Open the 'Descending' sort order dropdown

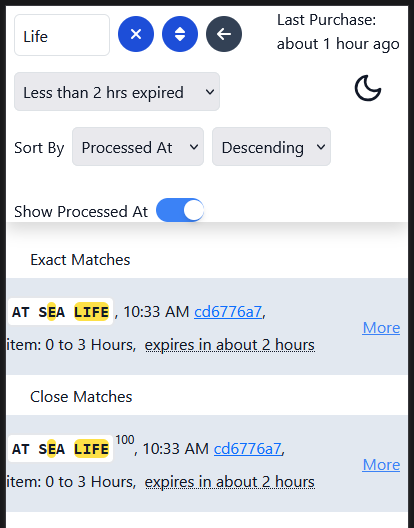(x=271, y=146)
